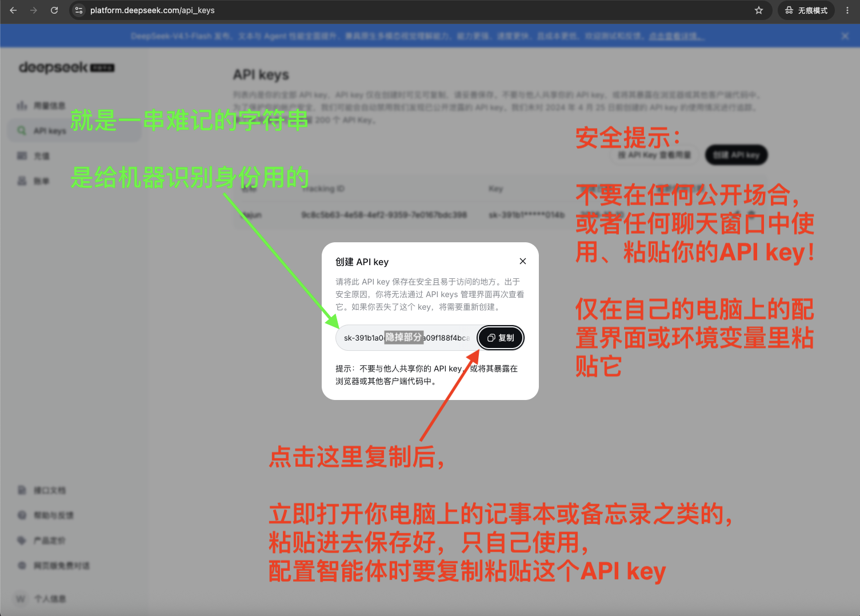The width and height of the screenshot is (860, 616).
Task: Click the API keys page heading
Action: point(261,75)
